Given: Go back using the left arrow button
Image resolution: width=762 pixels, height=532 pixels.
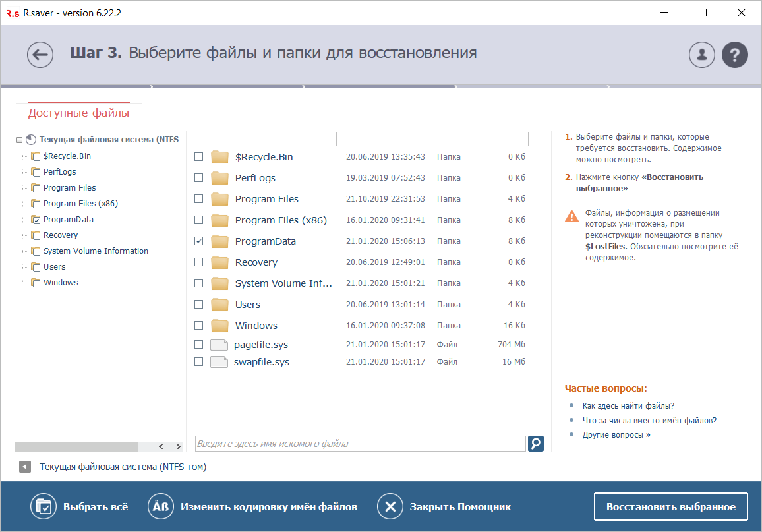Looking at the screenshot, I should [40, 55].
